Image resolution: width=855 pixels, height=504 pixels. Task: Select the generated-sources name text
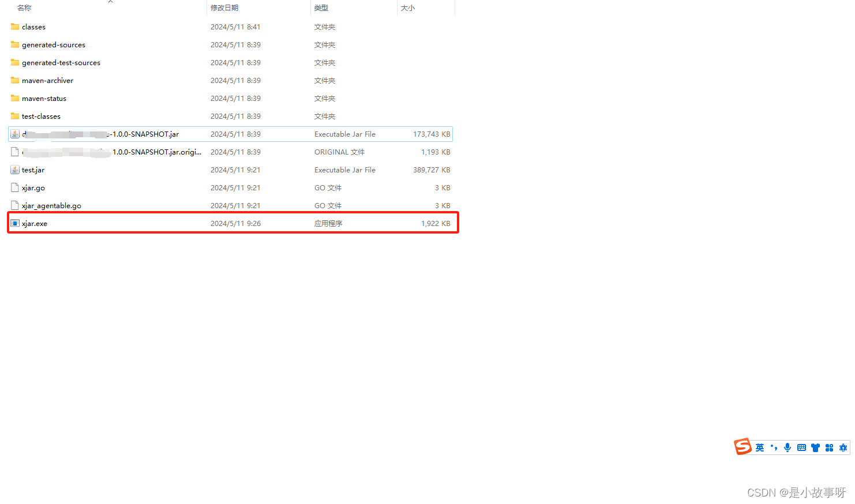pos(54,45)
